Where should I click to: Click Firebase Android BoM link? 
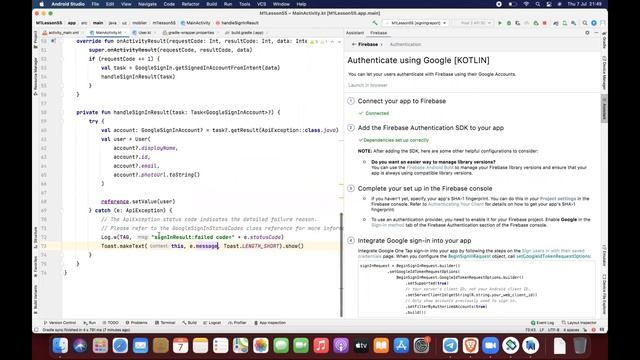click(430, 167)
